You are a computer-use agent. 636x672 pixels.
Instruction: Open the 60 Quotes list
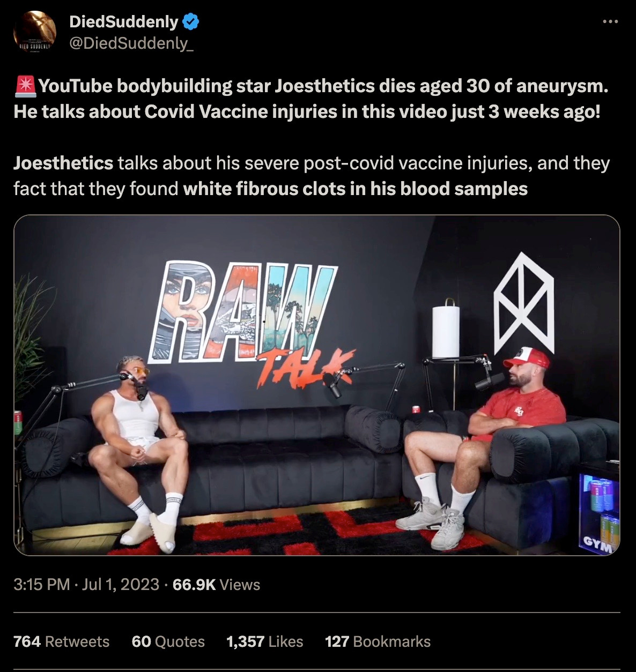pos(168,641)
